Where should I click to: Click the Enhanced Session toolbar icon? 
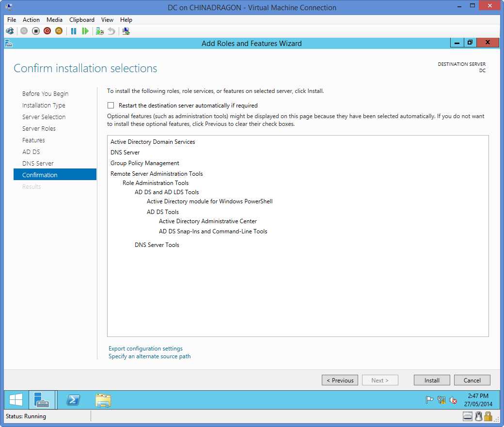[x=126, y=31]
